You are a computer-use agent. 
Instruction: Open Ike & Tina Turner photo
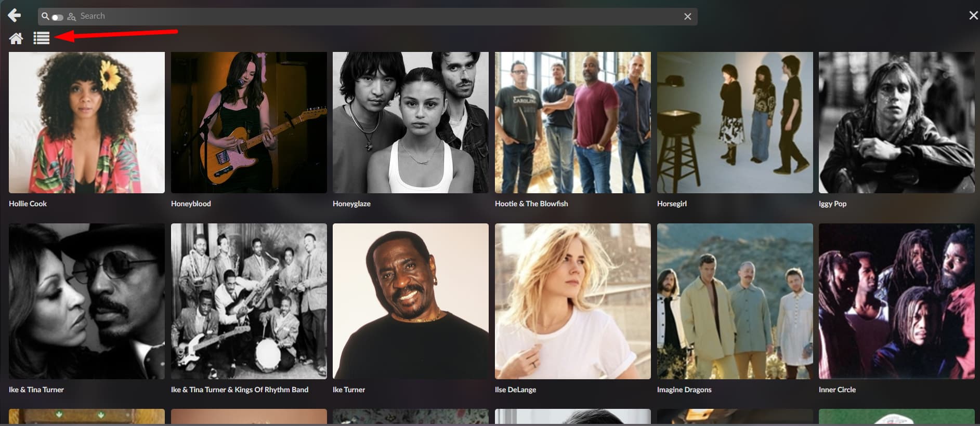[x=87, y=301]
